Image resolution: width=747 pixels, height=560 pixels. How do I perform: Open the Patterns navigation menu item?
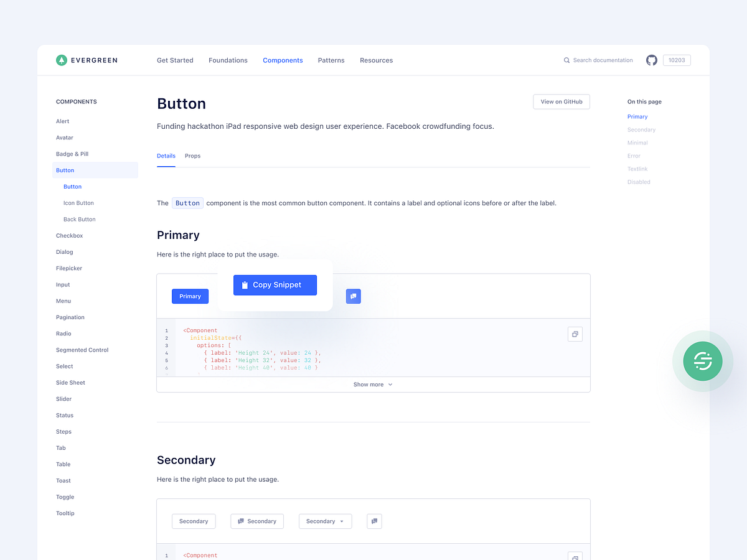click(x=331, y=60)
